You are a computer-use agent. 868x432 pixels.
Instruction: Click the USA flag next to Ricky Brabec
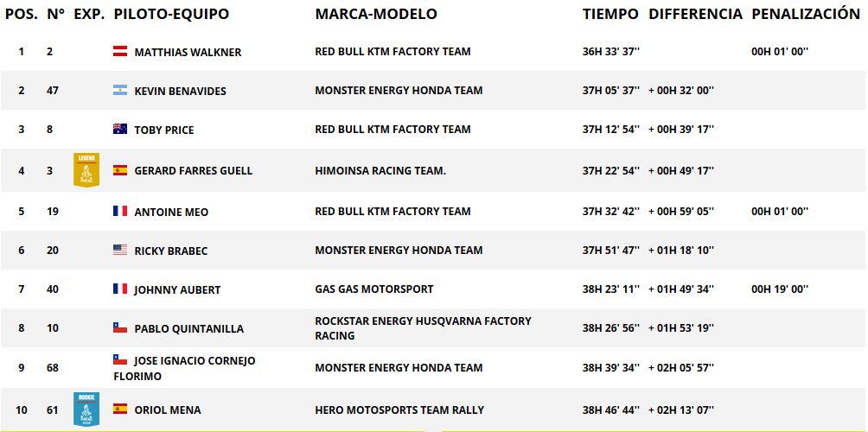pyautogui.click(x=120, y=250)
